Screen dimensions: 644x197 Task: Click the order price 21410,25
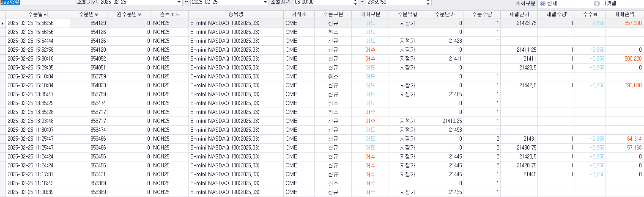pos(452,121)
